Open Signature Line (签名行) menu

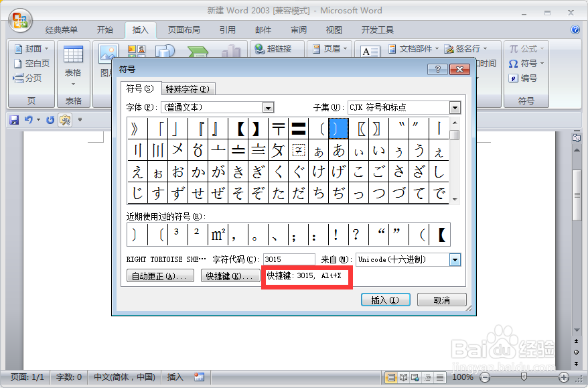[465, 49]
